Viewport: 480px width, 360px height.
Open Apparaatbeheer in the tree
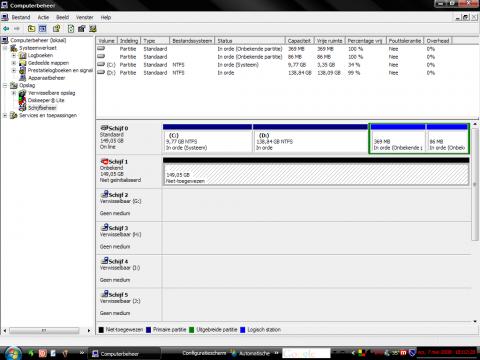coord(47,78)
